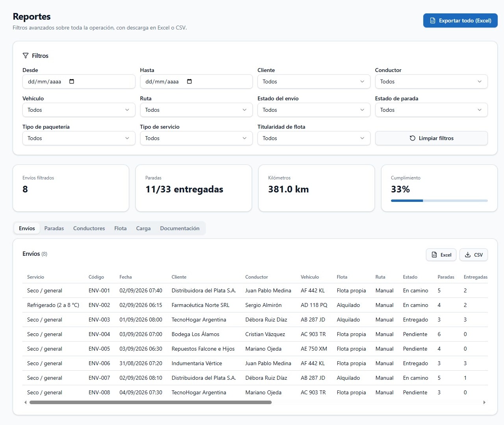Expand the Cliente dropdown
This screenshot has height=425, width=504.
(314, 81)
